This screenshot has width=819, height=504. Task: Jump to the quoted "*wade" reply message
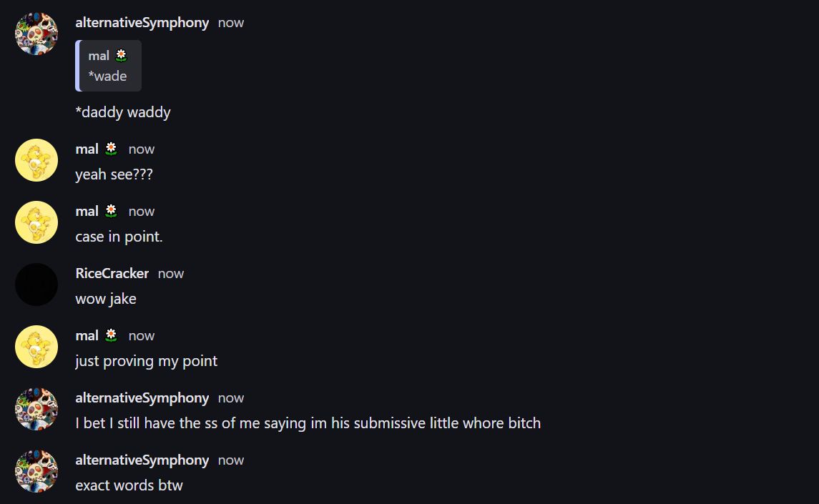[x=107, y=76]
